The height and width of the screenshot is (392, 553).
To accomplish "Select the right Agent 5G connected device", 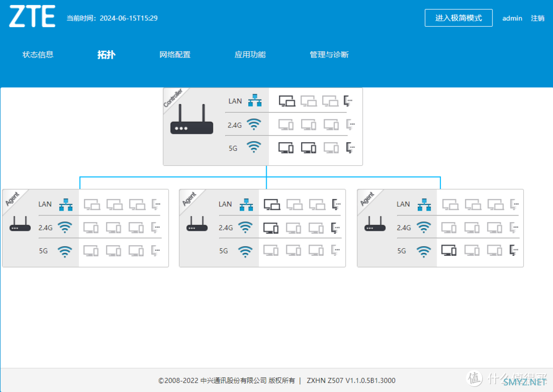I will tap(449, 251).
